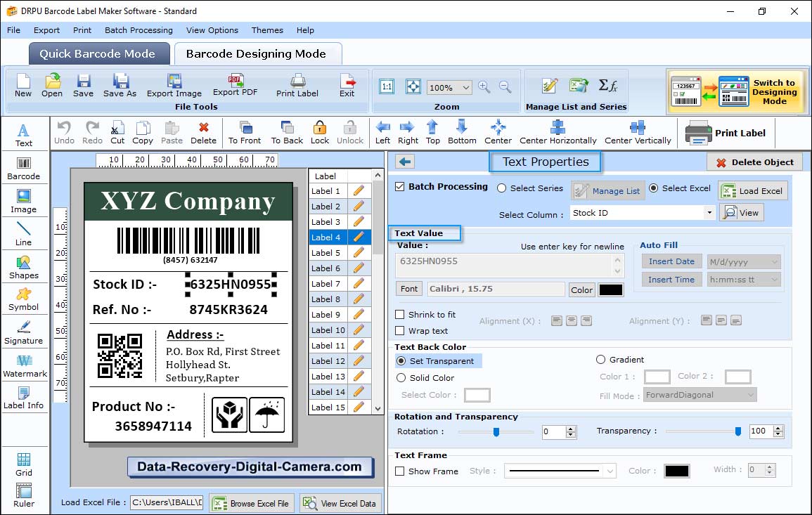Viewport: 812px width, 515px height.
Task: Click the Rotation slider
Action: 496,431
